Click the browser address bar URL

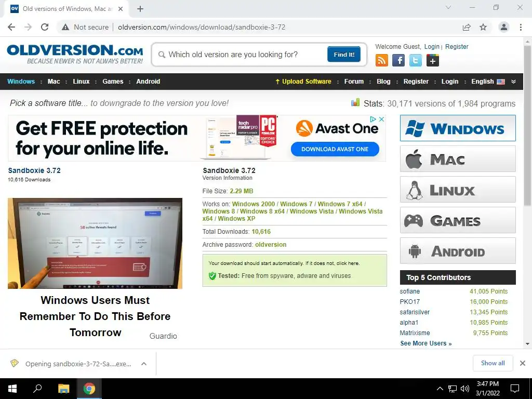point(202,27)
